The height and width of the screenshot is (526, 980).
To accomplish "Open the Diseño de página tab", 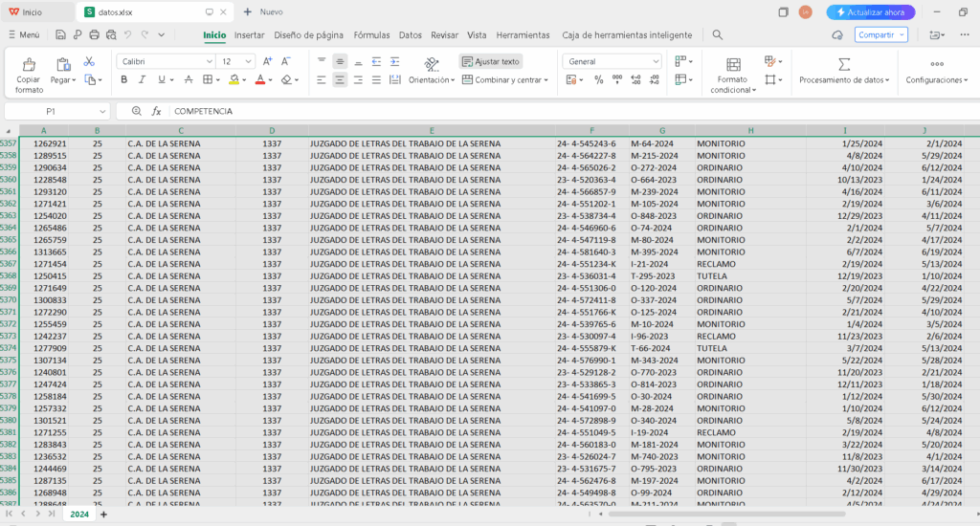I will [308, 34].
